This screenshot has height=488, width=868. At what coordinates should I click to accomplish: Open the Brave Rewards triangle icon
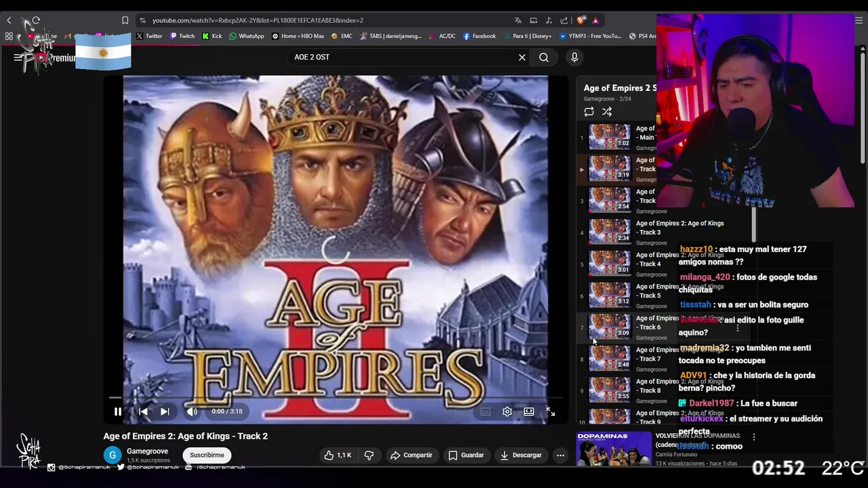tap(595, 20)
